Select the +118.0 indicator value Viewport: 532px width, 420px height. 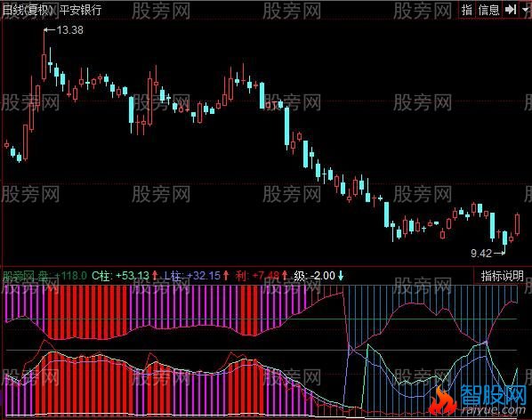click(x=71, y=276)
